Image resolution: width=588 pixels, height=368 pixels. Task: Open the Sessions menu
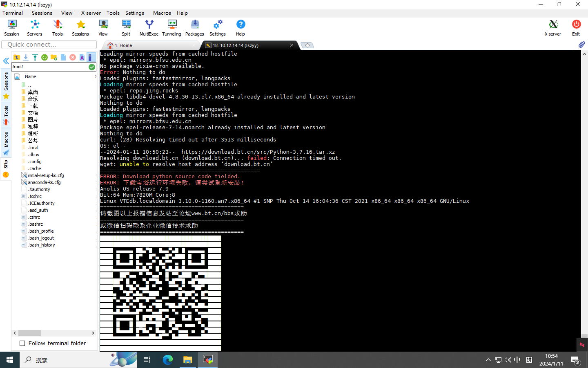tap(42, 13)
